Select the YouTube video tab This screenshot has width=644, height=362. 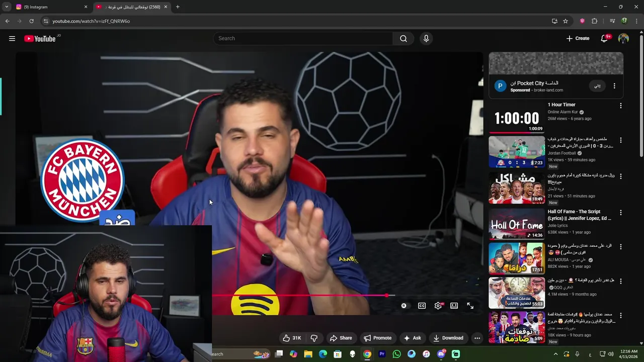tap(132, 7)
